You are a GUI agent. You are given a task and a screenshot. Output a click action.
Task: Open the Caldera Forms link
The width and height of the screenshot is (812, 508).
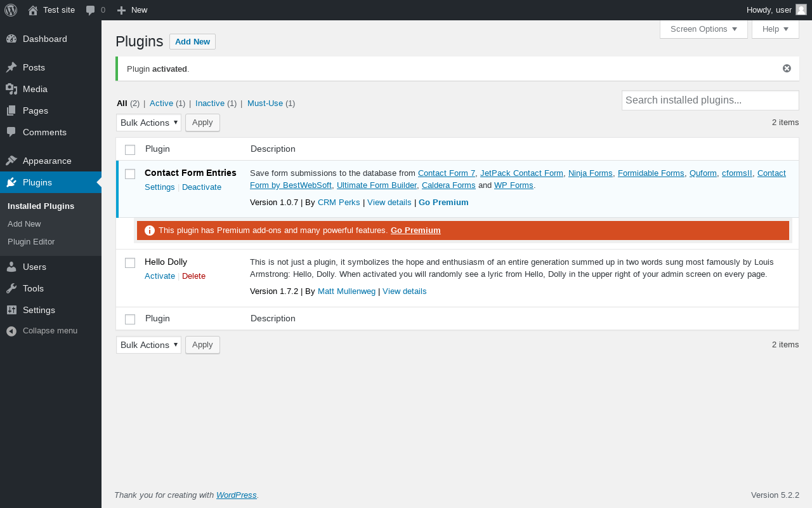click(x=449, y=186)
